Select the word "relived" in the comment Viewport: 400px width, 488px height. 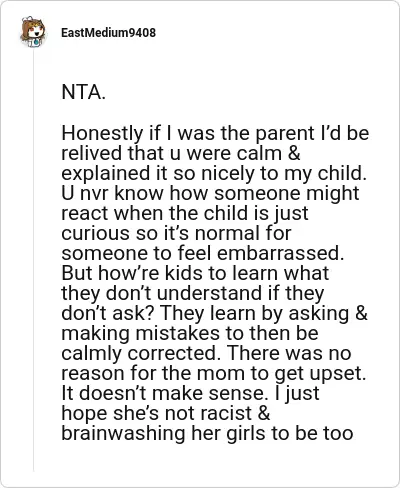pos(92,153)
